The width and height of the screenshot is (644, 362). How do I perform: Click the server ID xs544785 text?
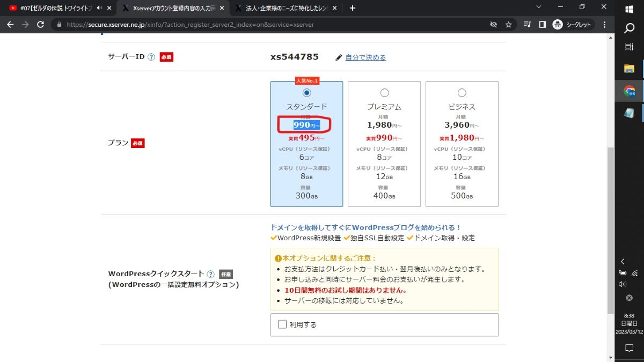pos(295,57)
